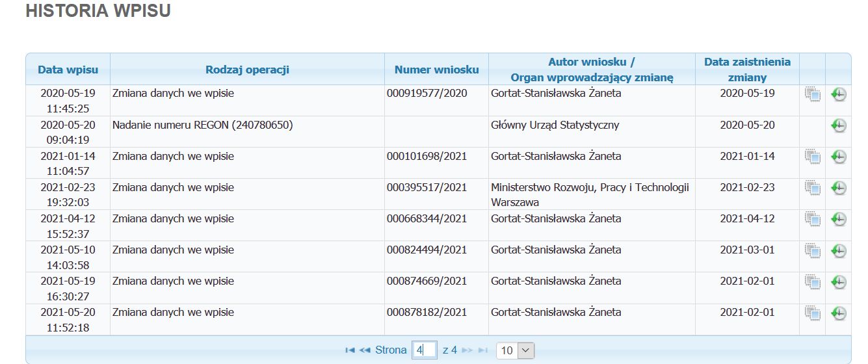Click the disabled last page arrow
This screenshot has width=868, height=364.
pos(482,350)
